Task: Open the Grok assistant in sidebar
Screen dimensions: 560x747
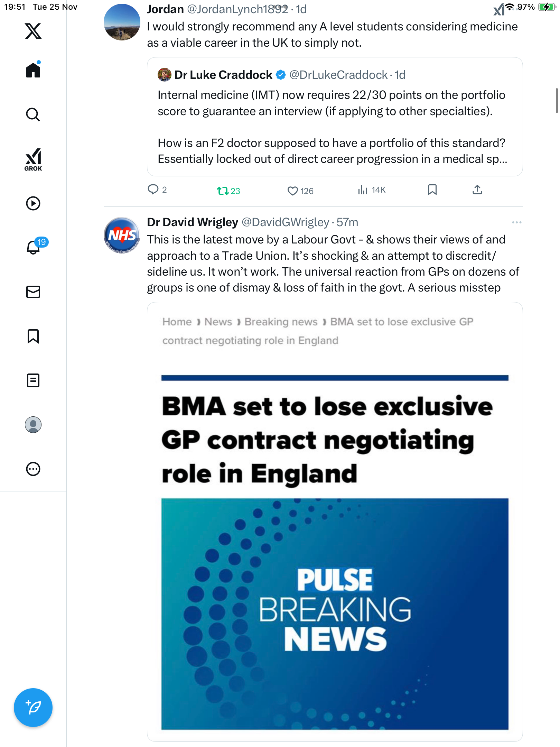Action: tap(33, 159)
